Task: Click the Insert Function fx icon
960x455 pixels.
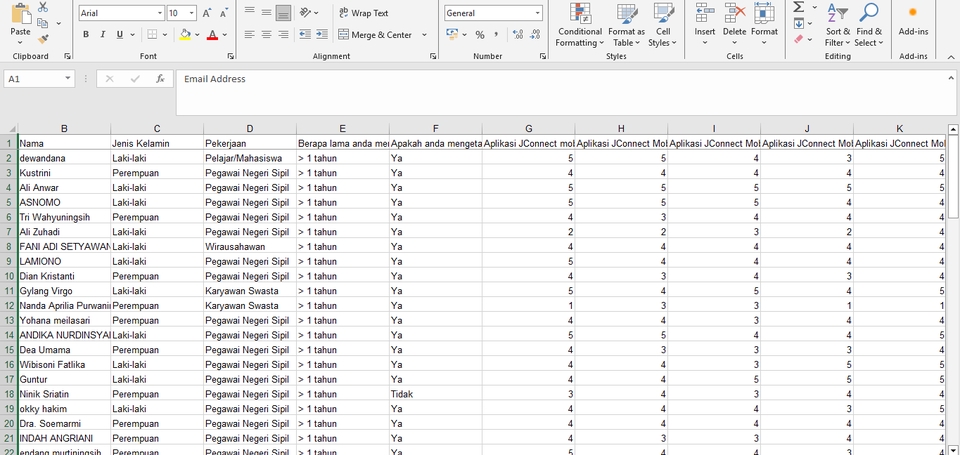Action: tap(160, 79)
